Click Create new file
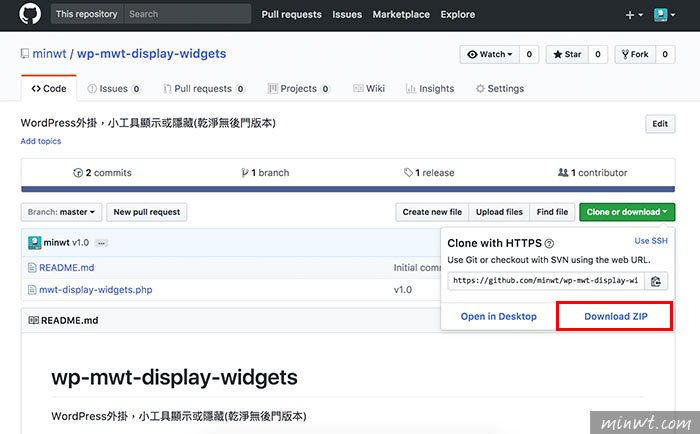Image resolution: width=700 pixels, height=434 pixels. coord(432,212)
